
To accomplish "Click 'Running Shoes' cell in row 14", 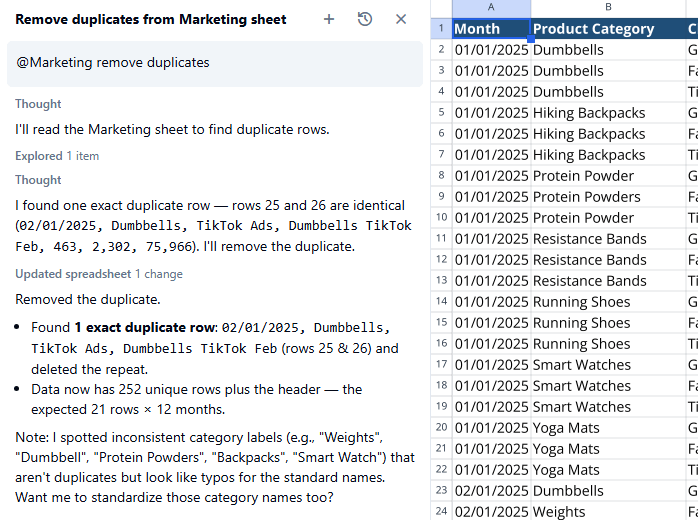I will 608,302.
